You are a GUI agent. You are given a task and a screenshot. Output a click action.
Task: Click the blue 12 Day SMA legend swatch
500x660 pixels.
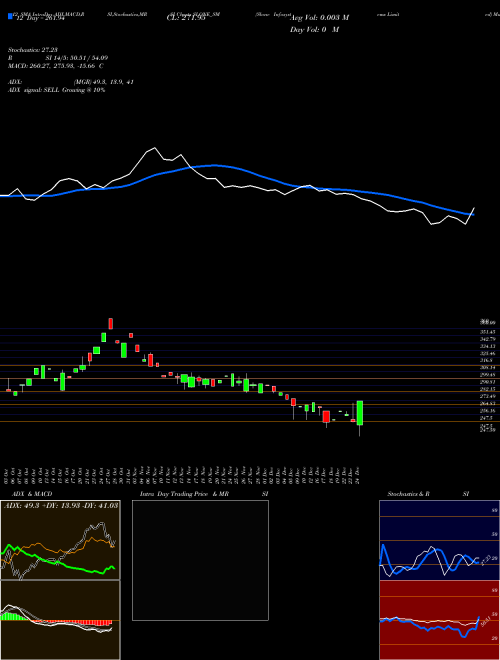tap(10, 16)
